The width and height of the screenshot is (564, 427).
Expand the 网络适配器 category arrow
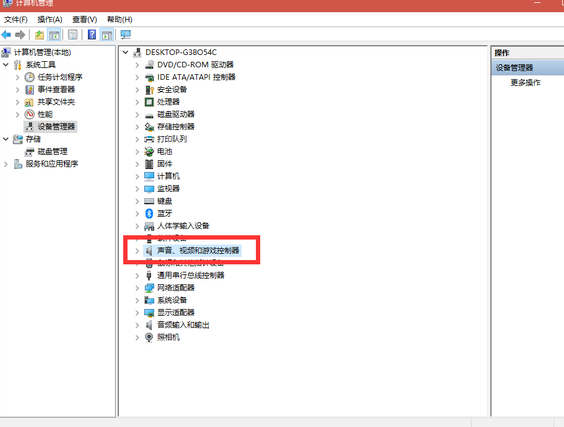tap(137, 288)
